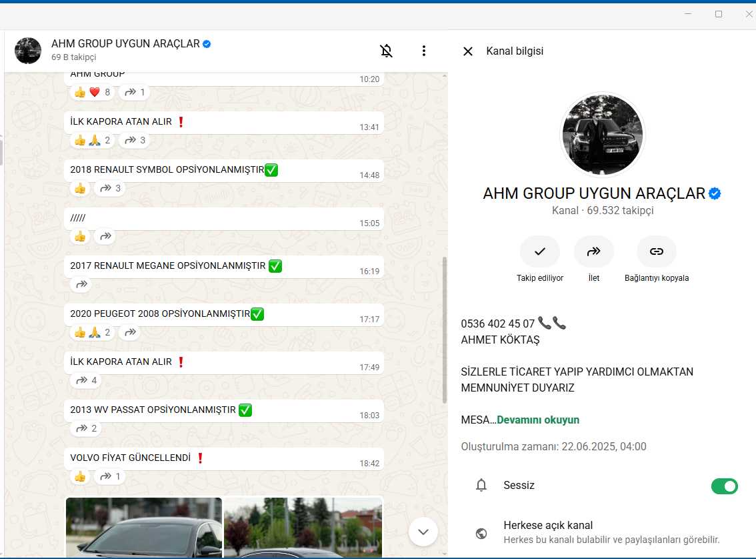Viewport: 756px width, 559px height.
Task: Click the Sessiz bell icon
Action: tap(481, 485)
